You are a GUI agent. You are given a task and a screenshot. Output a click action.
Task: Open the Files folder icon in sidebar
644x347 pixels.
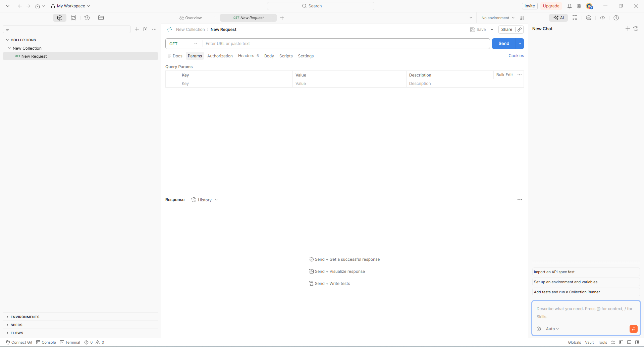(x=101, y=18)
